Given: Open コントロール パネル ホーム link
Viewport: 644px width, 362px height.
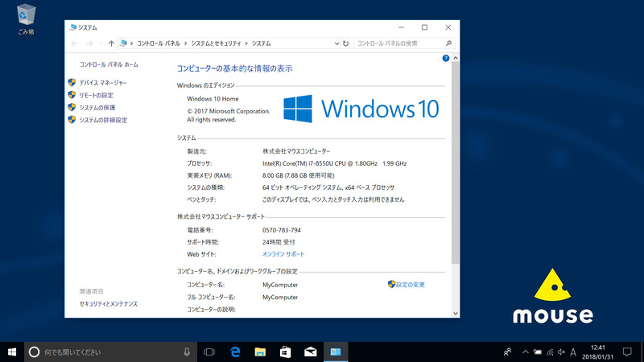Looking at the screenshot, I should tap(109, 64).
